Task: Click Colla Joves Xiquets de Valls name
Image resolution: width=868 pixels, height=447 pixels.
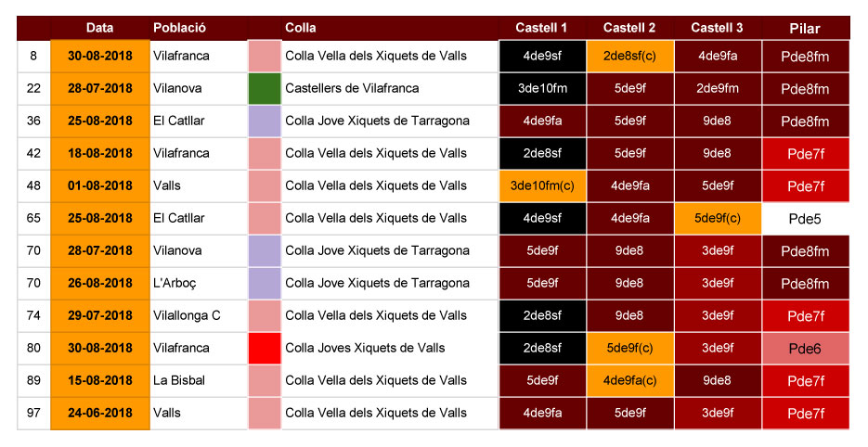Action: pyautogui.click(x=366, y=348)
